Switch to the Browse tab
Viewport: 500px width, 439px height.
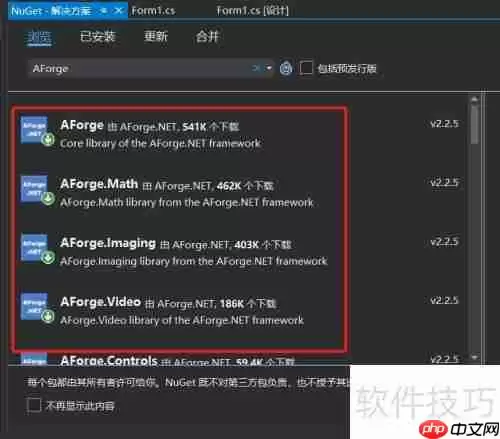click(x=39, y=37)
